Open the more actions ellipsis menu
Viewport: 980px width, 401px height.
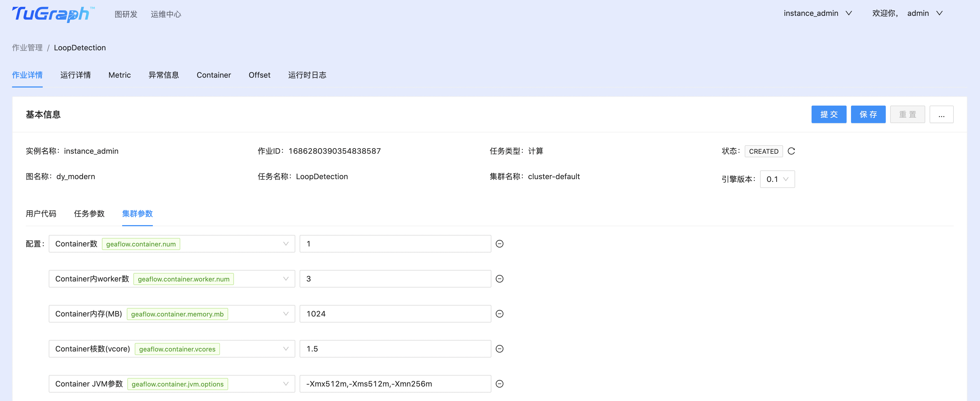942,114
